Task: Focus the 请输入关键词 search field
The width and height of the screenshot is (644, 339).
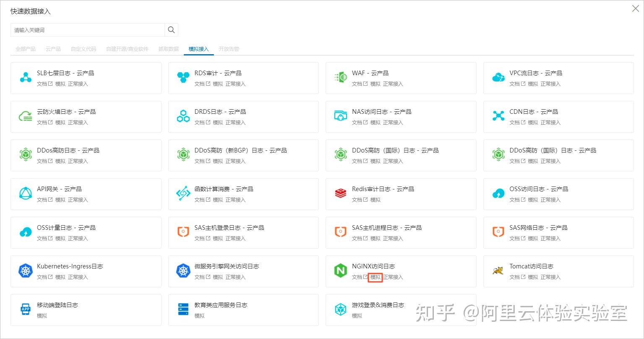Action: (x=88, y=30)
